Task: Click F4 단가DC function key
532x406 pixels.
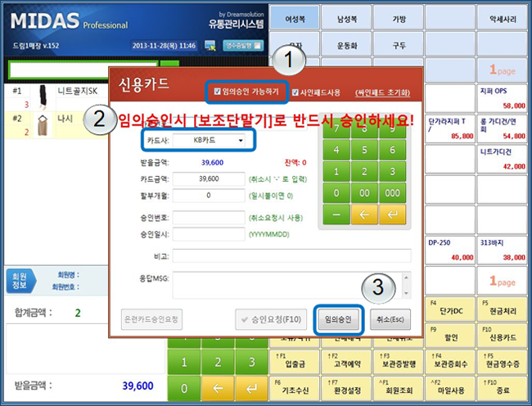Action: 450,309
